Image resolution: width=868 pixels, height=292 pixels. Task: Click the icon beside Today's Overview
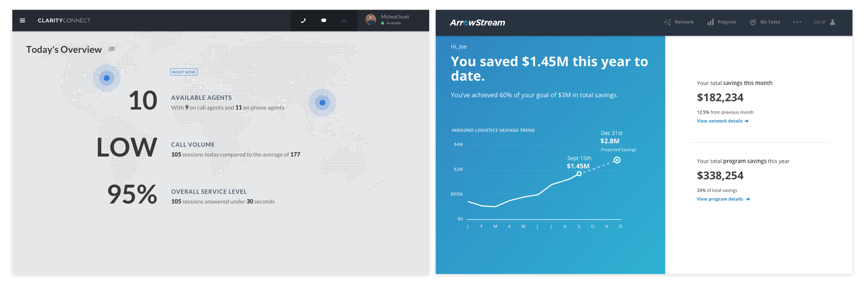coord(112,49)
